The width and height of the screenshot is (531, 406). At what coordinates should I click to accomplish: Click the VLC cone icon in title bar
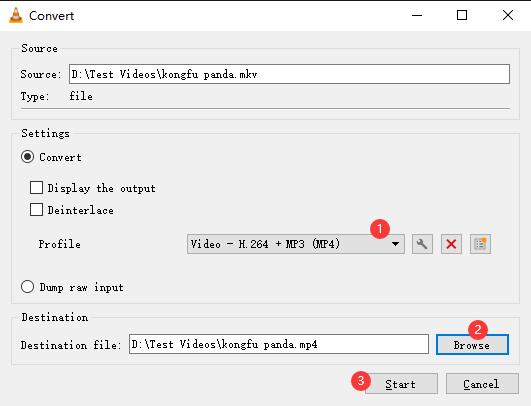click(x=16, y=16)
